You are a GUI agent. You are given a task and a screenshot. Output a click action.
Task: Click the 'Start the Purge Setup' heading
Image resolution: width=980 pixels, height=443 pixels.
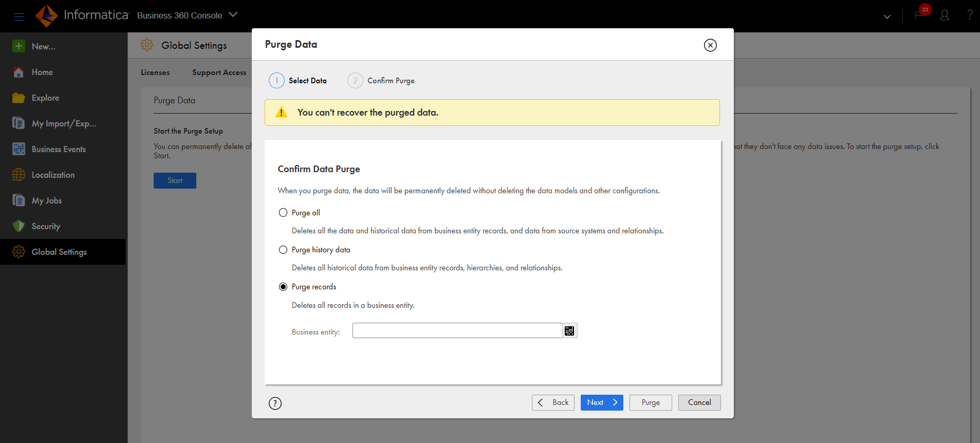coord(188,131)
